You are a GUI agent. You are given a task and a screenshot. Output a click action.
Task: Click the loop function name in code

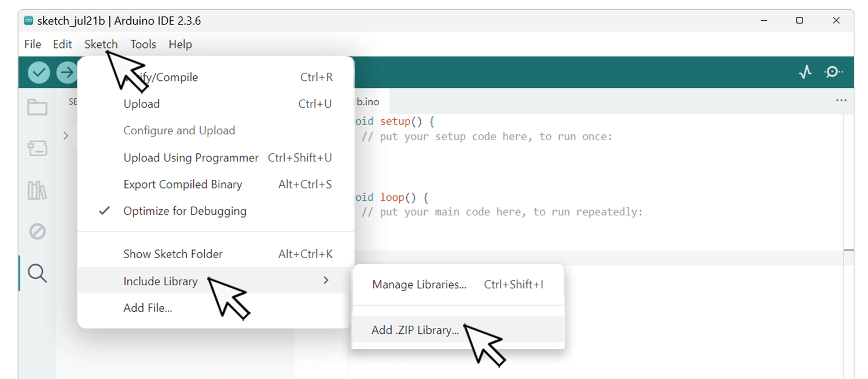click(392, 197)
